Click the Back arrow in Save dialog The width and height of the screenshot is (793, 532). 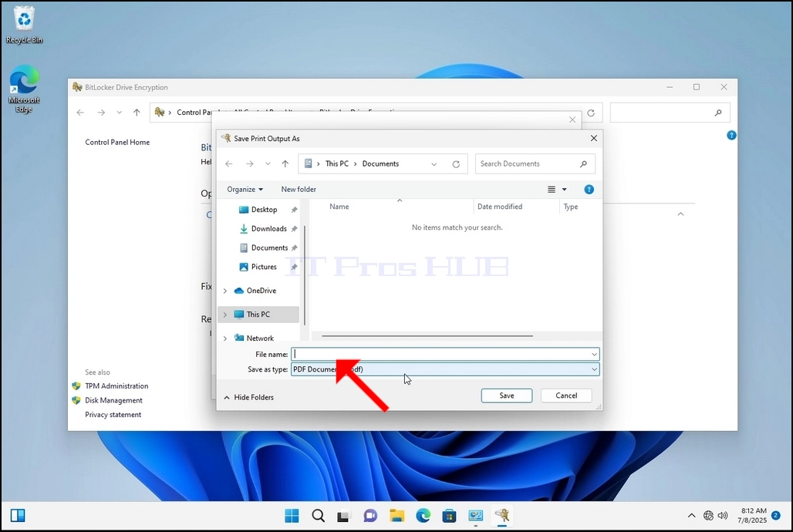(228, 164)
